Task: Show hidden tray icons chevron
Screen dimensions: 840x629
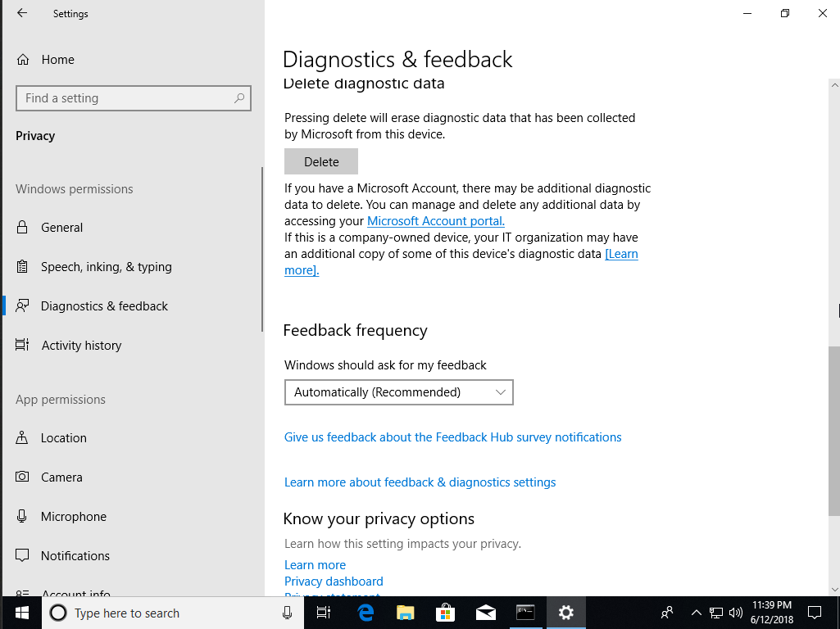Action: click(x=696, y=613)
